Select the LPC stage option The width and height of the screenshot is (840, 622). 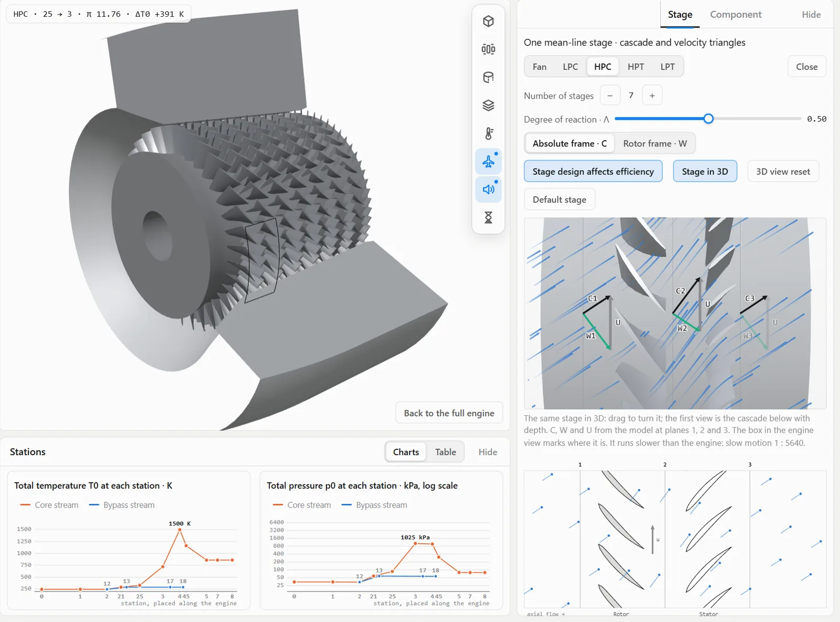[570, 67]
